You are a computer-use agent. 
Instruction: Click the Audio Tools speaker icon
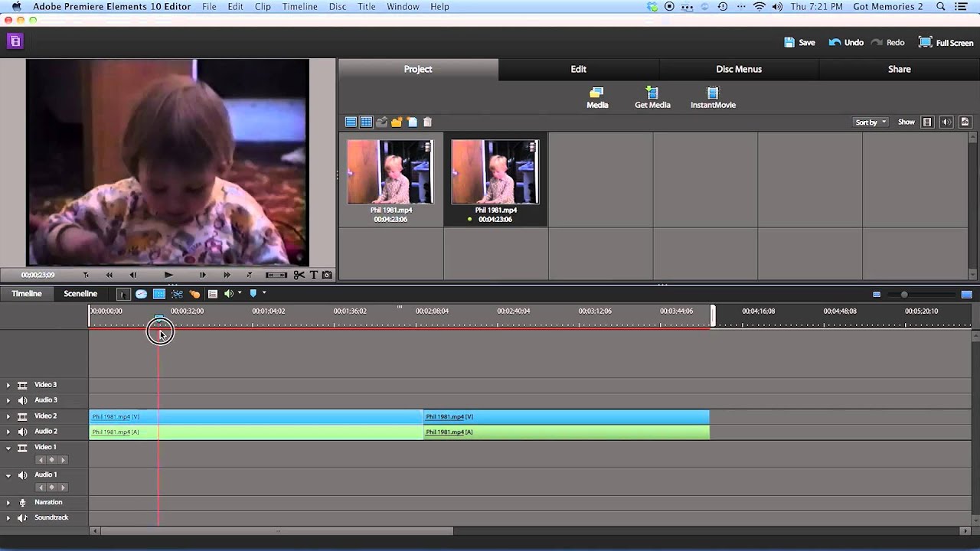coord(228,294)
